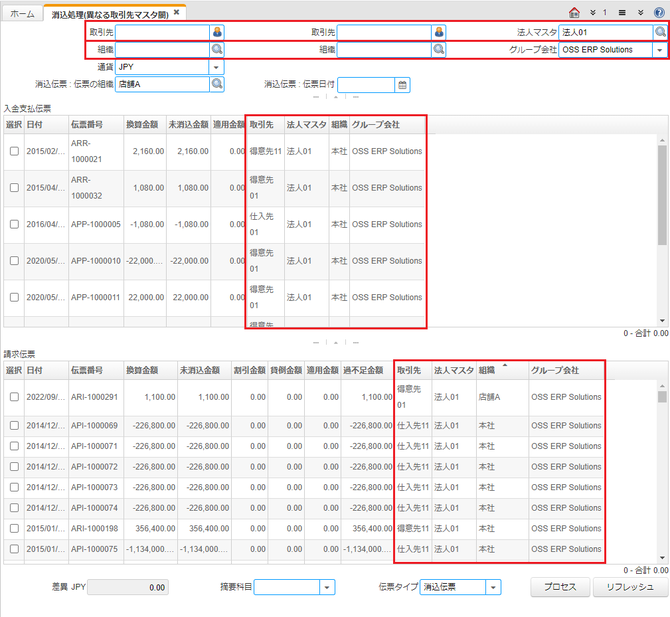670x617 pixels.
Task: Open the help icon at the top right
Action: [659, 12]
